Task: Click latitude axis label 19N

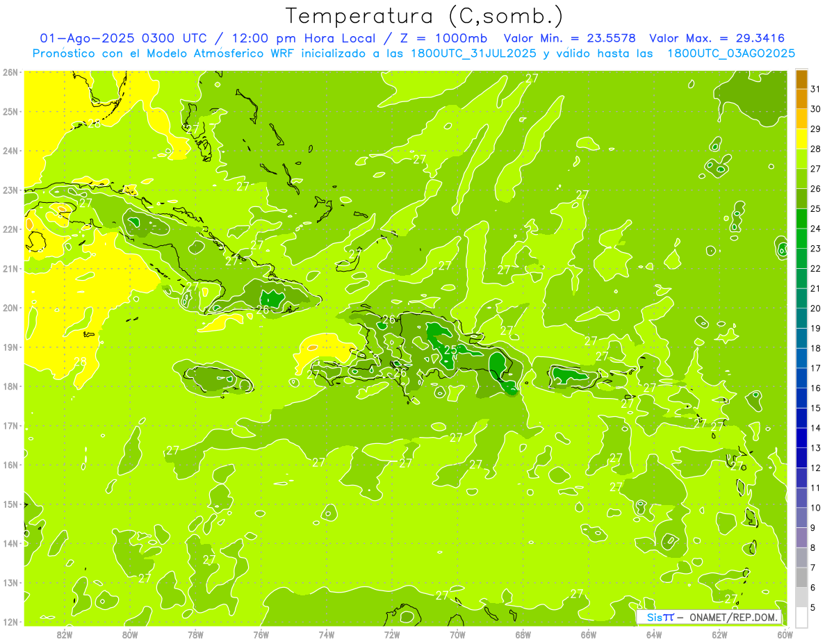Action: [10, 347]
